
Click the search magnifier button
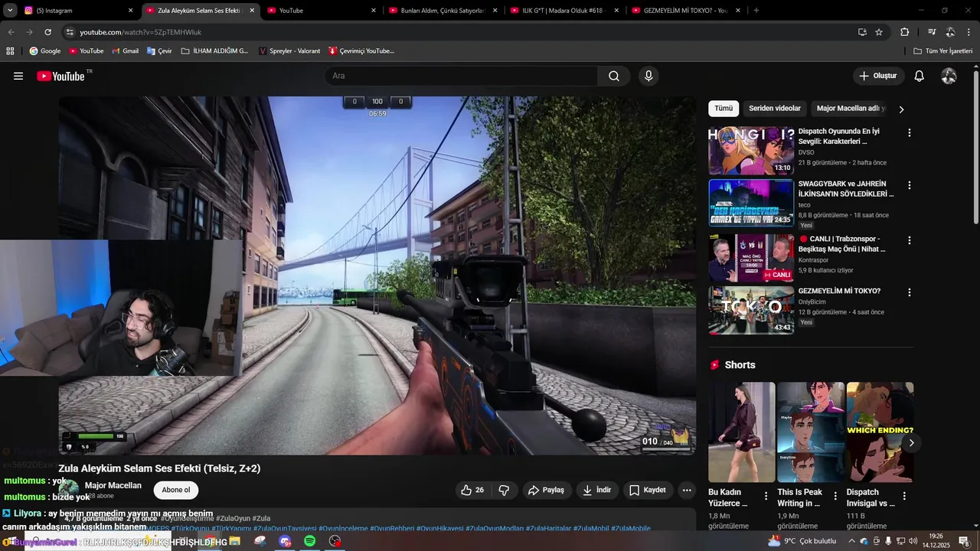(614, 76)
